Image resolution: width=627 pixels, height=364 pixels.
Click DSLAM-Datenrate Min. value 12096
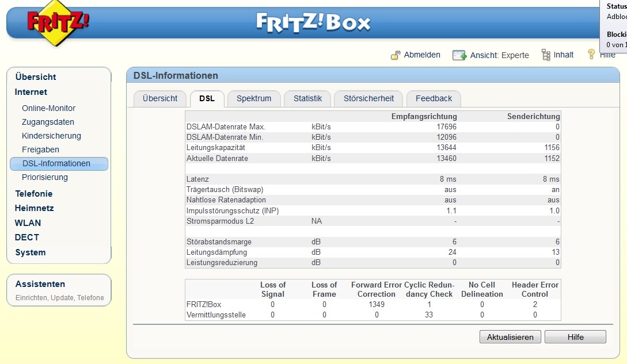[446, 137]
